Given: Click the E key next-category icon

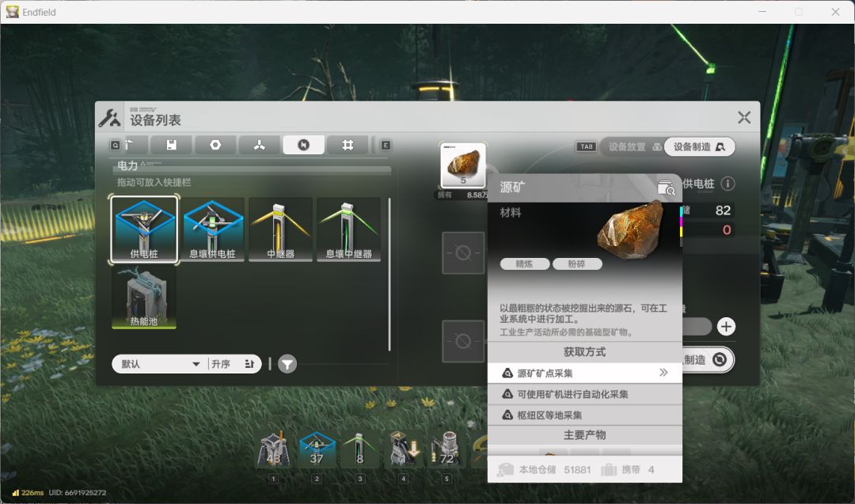Looking at the screenshot, I should 386,146.
